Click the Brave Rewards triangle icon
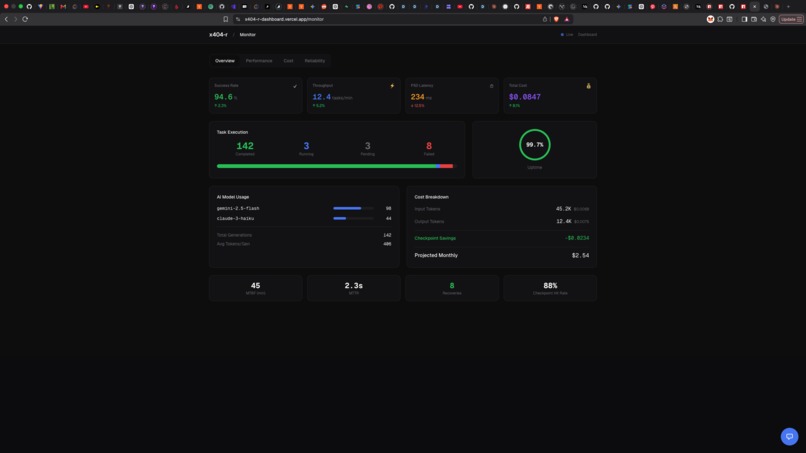806x453 pixels. click(566, 19)
